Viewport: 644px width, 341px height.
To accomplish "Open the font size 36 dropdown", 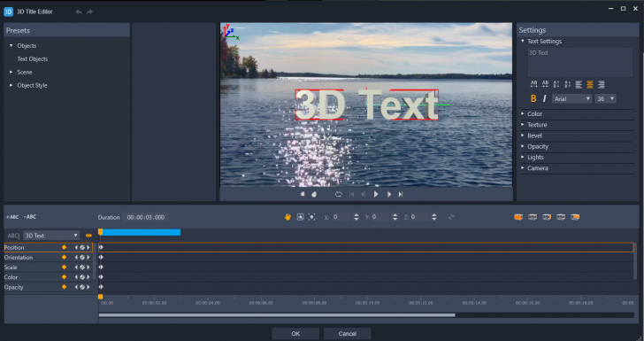I will click(x=605, y=98).
